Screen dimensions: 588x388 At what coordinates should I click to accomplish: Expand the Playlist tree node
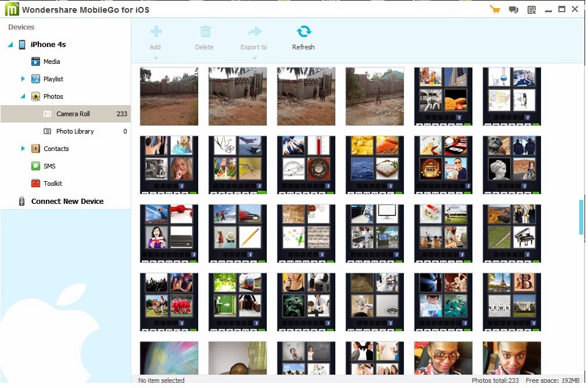click(23, 79)
